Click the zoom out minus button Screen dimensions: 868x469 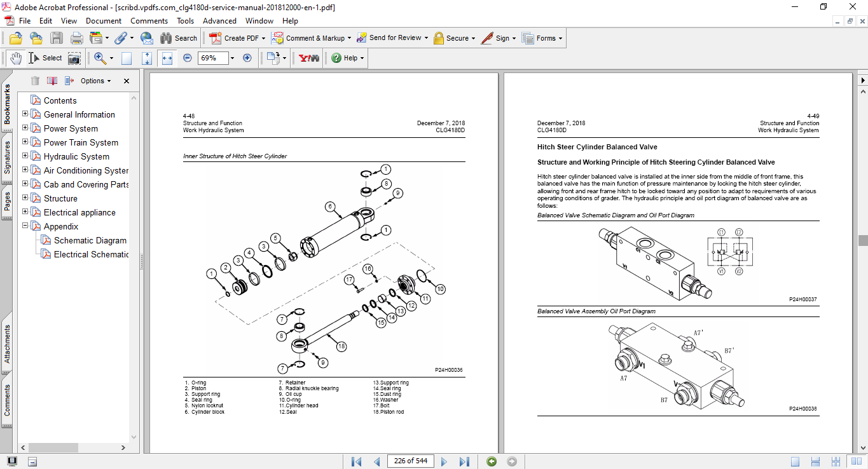coord(188,58)
